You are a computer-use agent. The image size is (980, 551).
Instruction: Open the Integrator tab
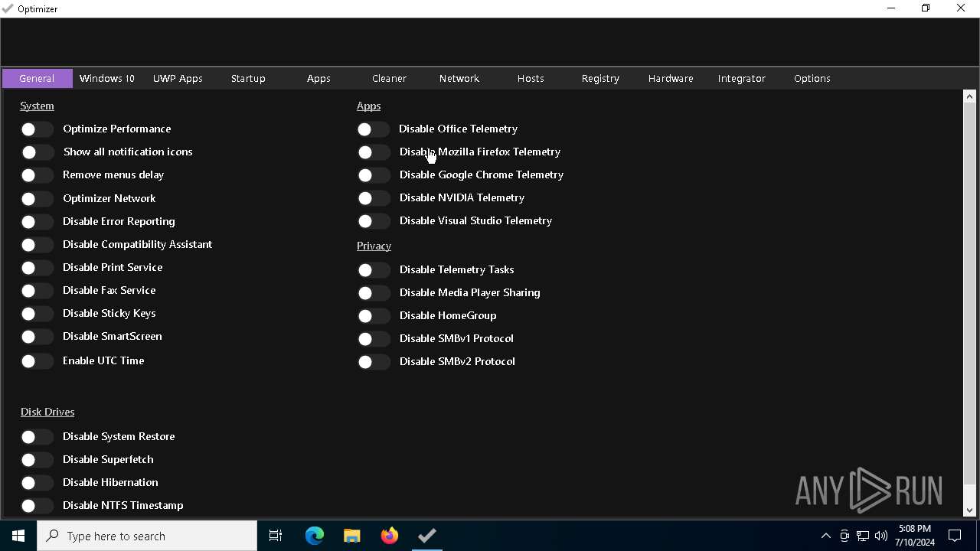click(741, 78)
